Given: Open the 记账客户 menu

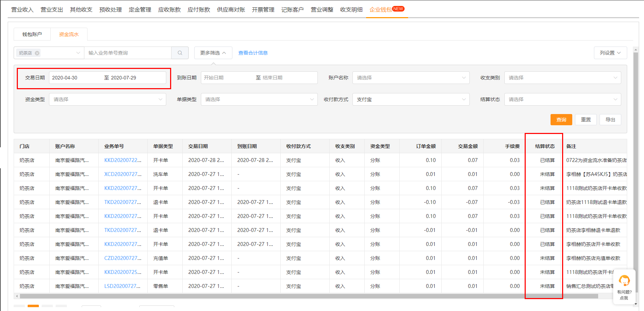Looking at the screenshot, I should 293,9.
